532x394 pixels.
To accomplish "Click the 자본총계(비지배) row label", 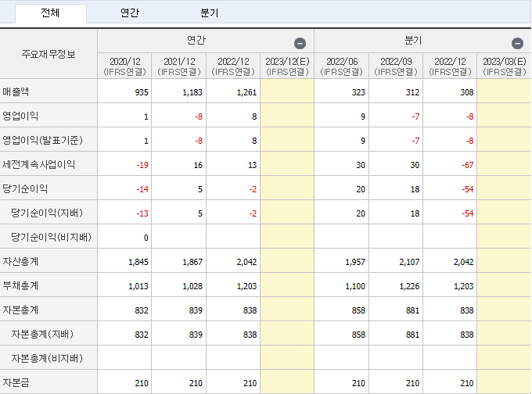I will (x=47, y=359).
